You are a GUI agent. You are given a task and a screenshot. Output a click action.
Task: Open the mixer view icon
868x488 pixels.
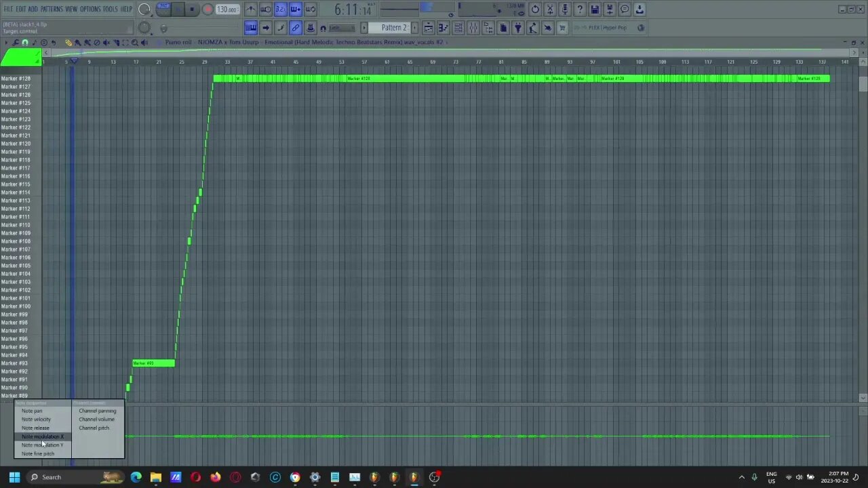(473, 28)
